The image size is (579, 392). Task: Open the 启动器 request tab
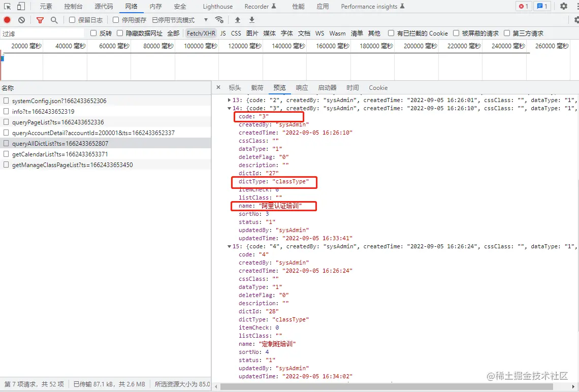click(x=327, y=87)
